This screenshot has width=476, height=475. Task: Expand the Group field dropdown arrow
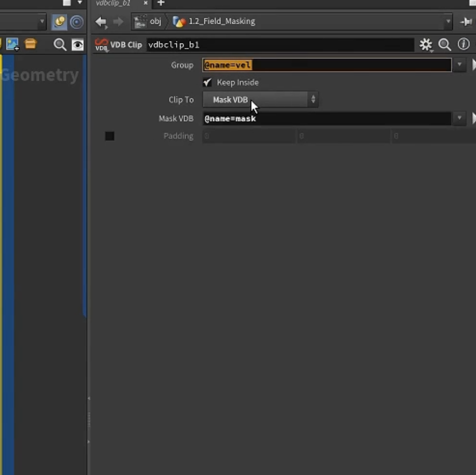click(459, 65)
